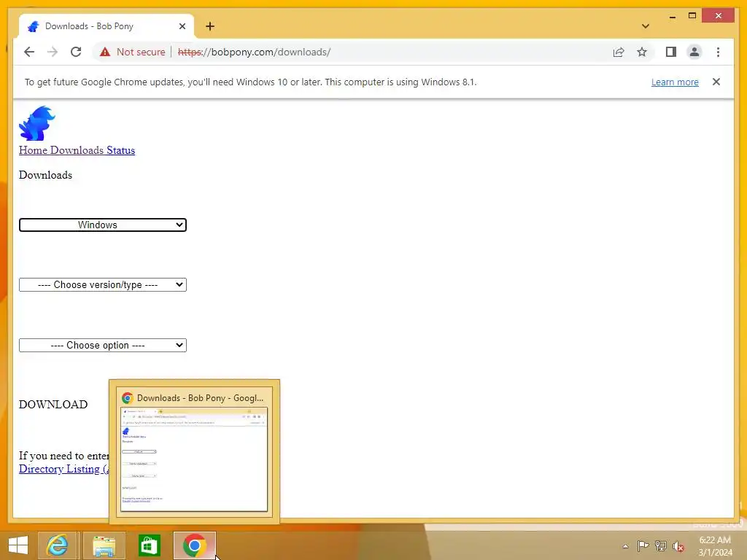Open the Chrome side panel
Viewport: 747px width, 560px height.
click(x=671, y=52)
